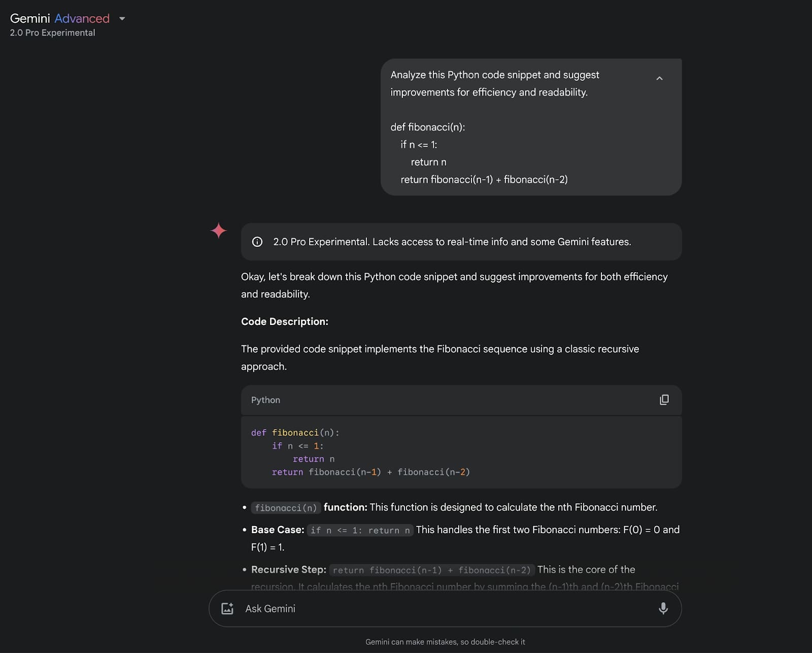
Task: Click the 2.0 Pro Experimental subtitle
Action: (x=52, y=32)
